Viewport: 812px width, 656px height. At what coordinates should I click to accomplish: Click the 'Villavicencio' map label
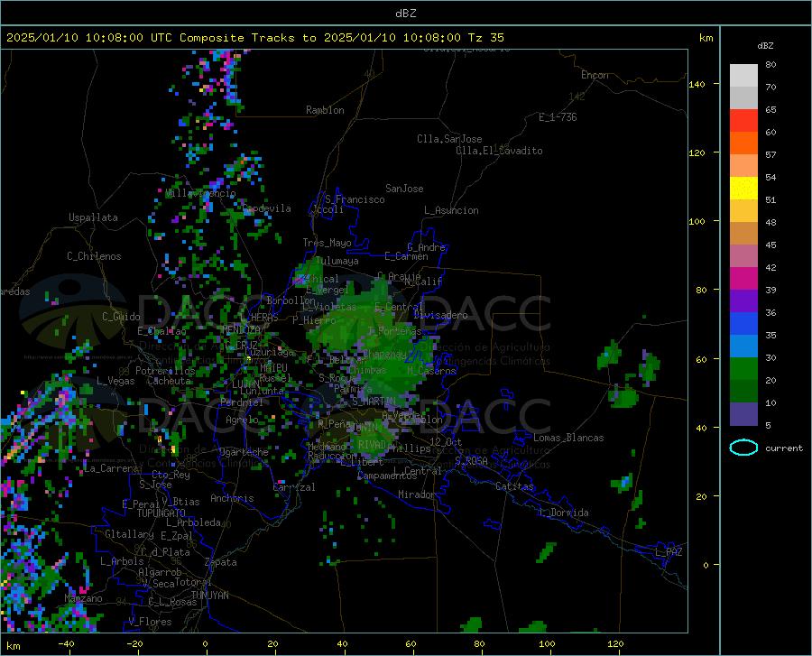tap(200, 193)
